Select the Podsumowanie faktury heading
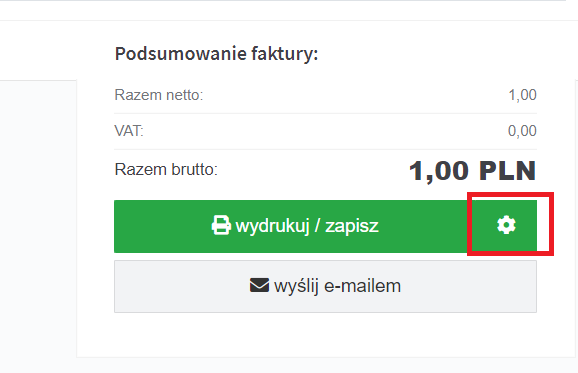The image size is (578, 373). 216,54
